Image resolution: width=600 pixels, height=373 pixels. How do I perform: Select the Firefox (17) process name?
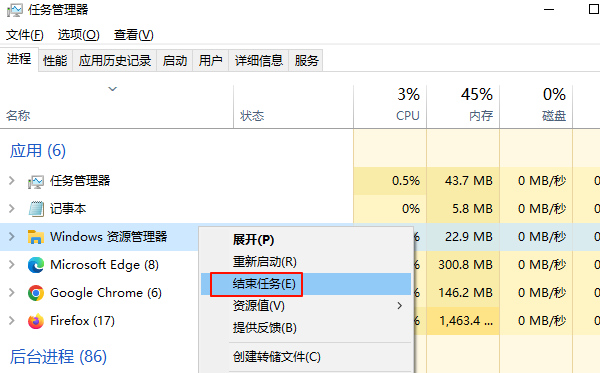82,321
